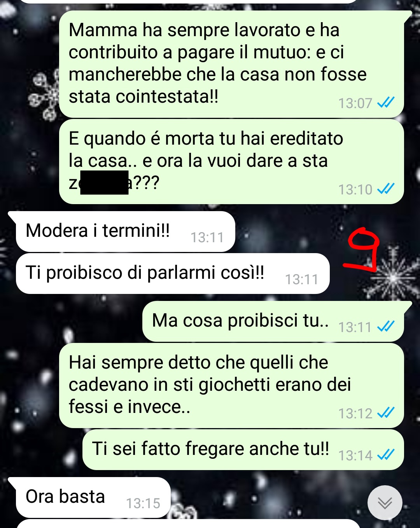Tap read ticks on 13:07 message
Viewport: 420px width, 528px height.
coord(386,103)
